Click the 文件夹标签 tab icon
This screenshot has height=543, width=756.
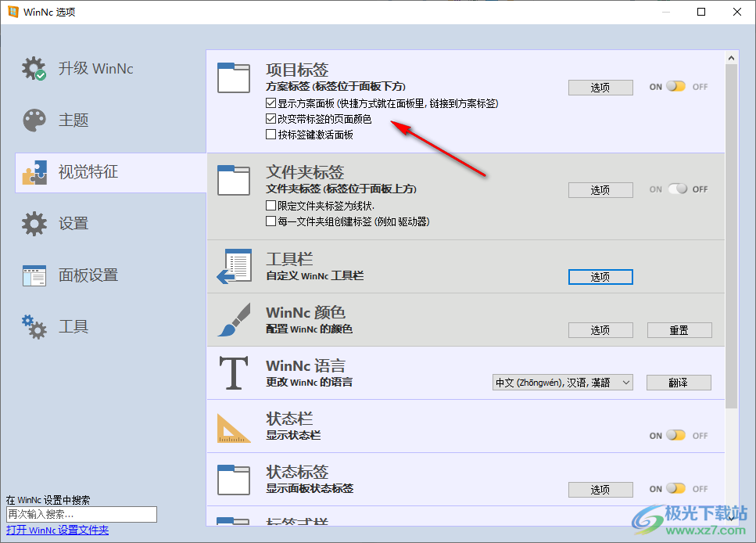coord(233,181)
